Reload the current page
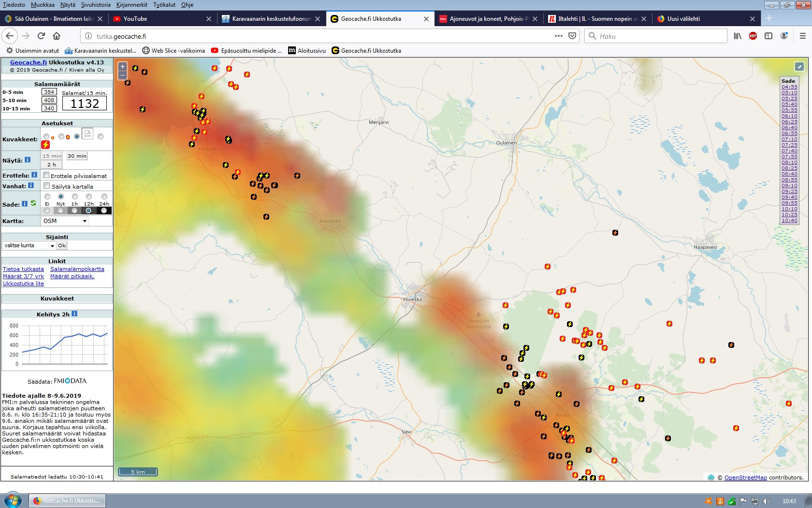This screenshot has width=812, height=508. pos(41,36)
